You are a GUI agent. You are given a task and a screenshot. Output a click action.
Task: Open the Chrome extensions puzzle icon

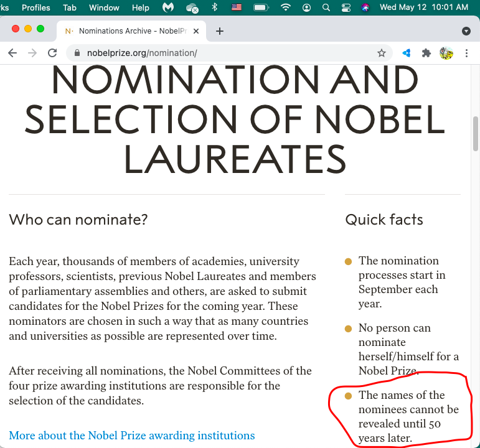tap(426, 54)
